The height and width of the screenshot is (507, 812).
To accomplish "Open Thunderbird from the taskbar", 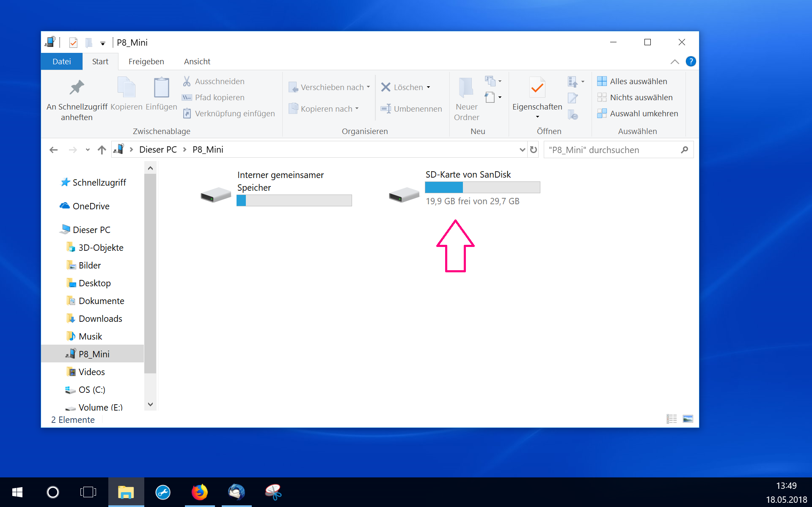I will (237, 492).
